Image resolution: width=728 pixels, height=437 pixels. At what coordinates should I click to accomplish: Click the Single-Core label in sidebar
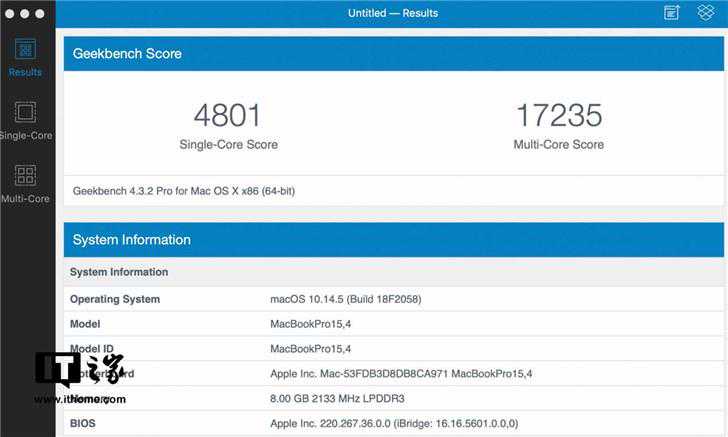(x=26, y=136)
